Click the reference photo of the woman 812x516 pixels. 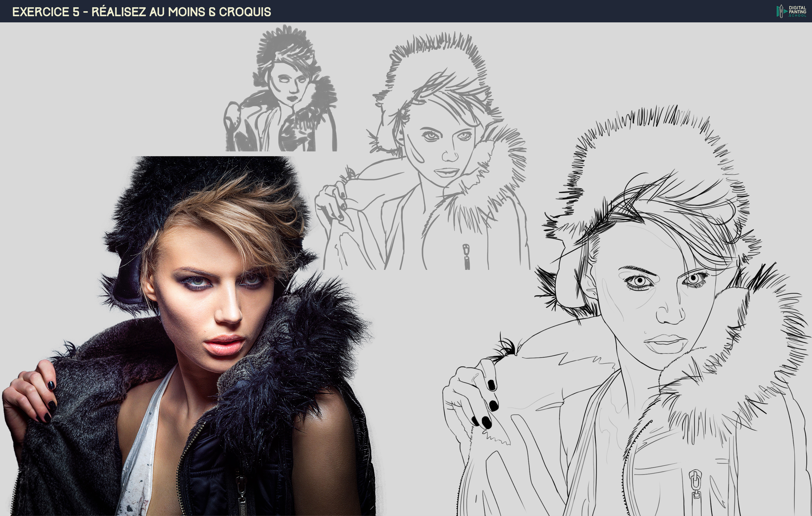(x=189, y=337)
